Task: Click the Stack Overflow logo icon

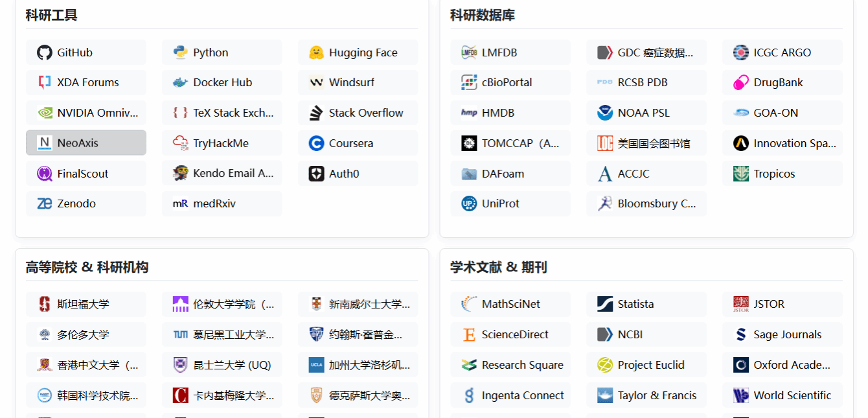Action: click(x=316, y=113)
